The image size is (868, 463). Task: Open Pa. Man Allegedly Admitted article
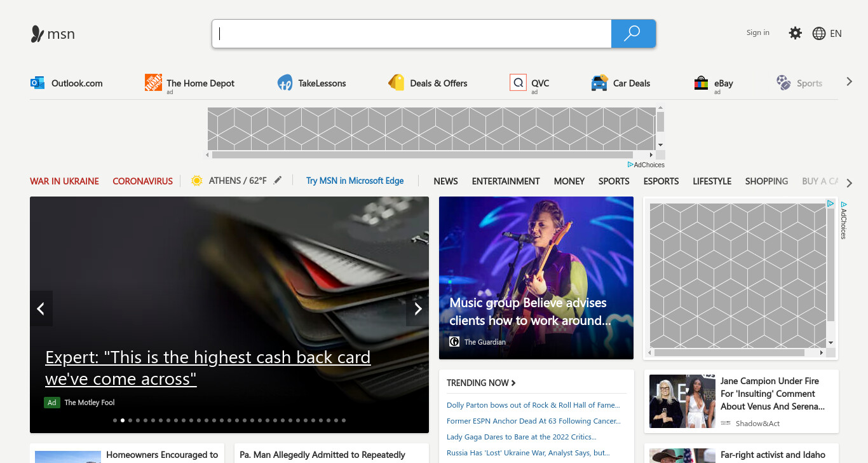coord(322,455)
